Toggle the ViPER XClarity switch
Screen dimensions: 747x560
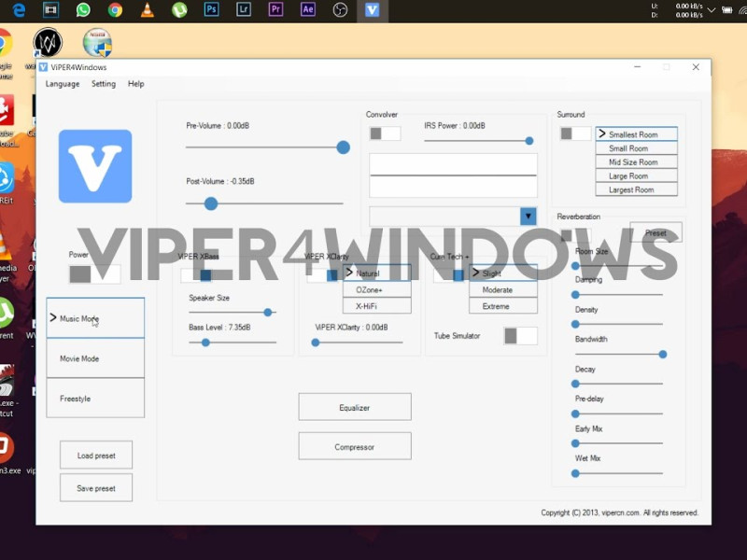(322, 275)
